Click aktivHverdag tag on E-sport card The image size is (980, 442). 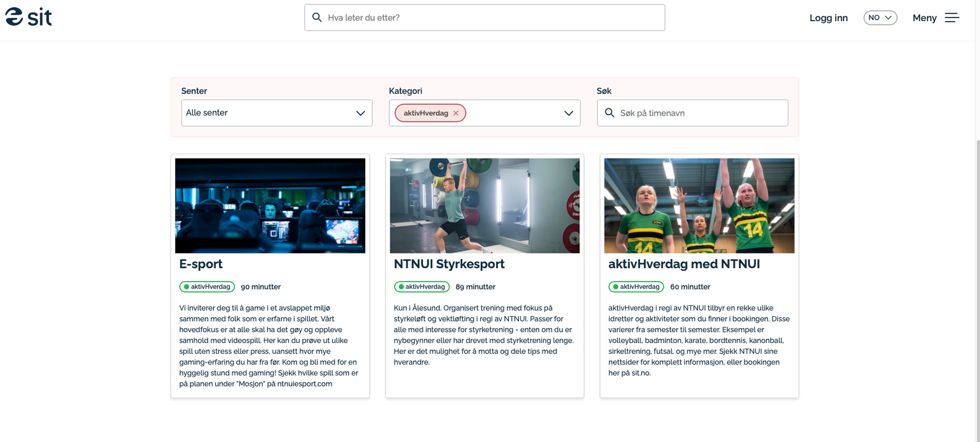point(207,287)
